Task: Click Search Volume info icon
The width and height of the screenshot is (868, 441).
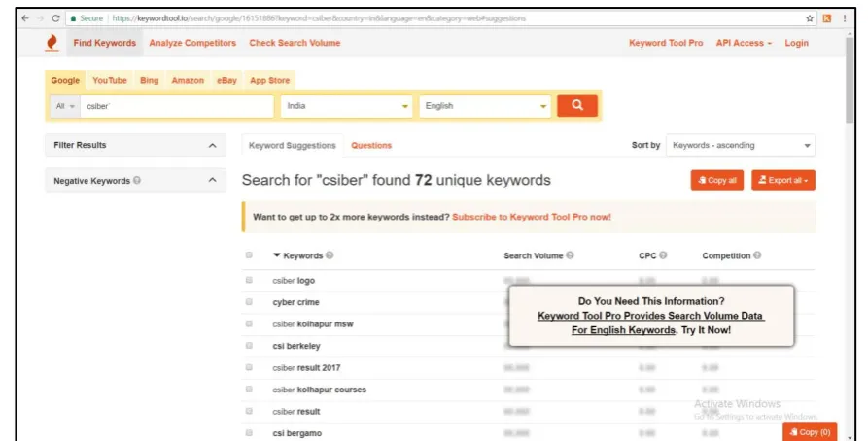Action: pyautogui.click(x=570, y=255)
